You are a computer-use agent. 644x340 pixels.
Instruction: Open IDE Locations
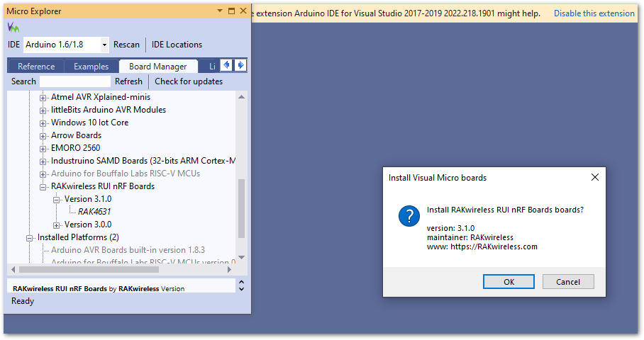click(x=177, y=45)
